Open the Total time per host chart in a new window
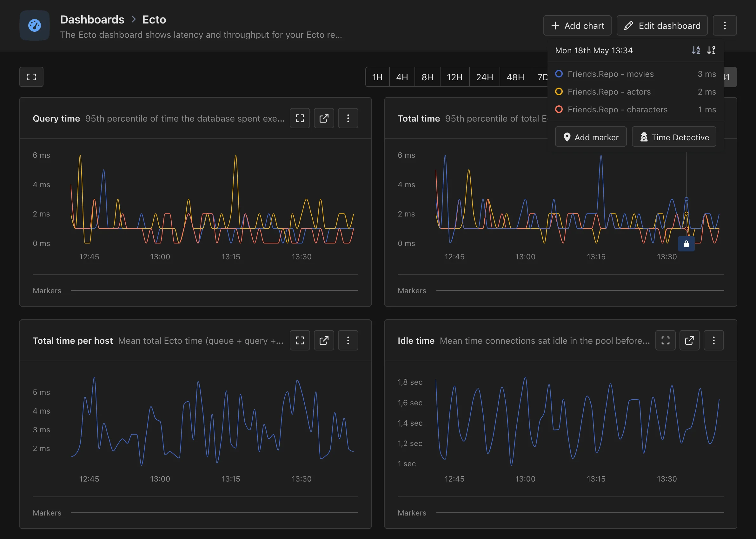 coord(324,341)
